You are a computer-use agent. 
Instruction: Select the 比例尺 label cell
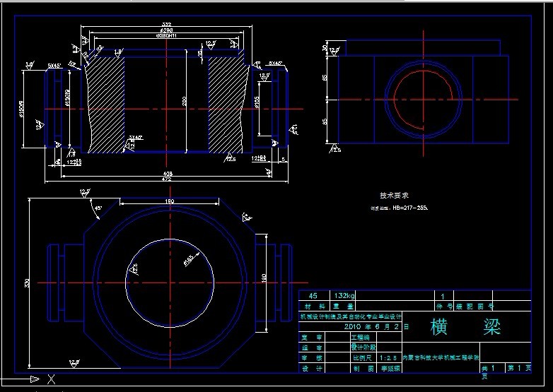363,358
